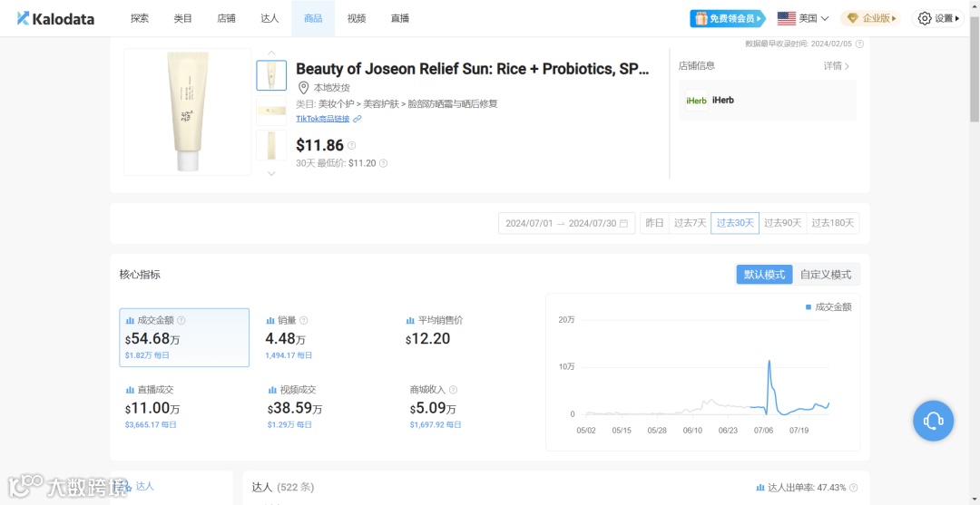
Task: Click the calendar icon in date range
Action: (x=623, y=223)
